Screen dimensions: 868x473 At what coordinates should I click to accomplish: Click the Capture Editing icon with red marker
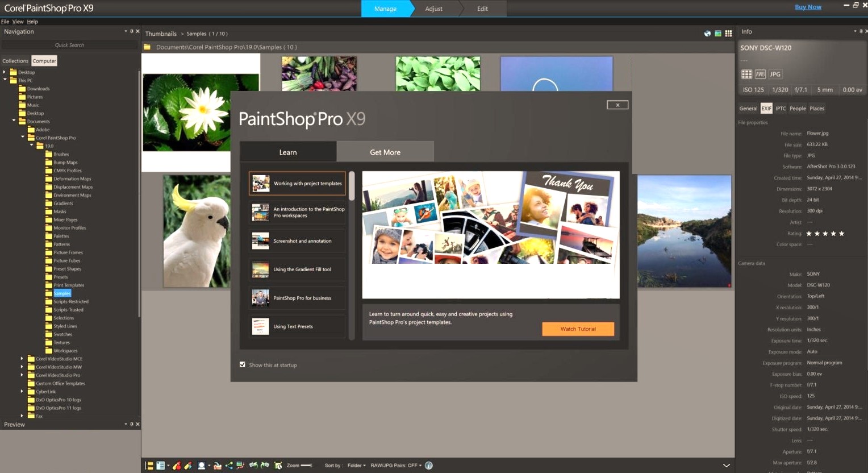(x=177, y=466)
